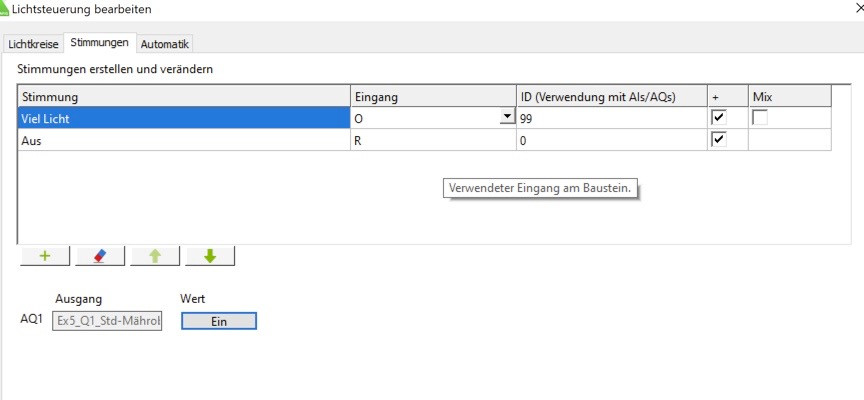Enable the Mix checkbox for Viel Licht
Viewport: 864px width, 400px height.
pyautogui.click(x=760, y=117)
